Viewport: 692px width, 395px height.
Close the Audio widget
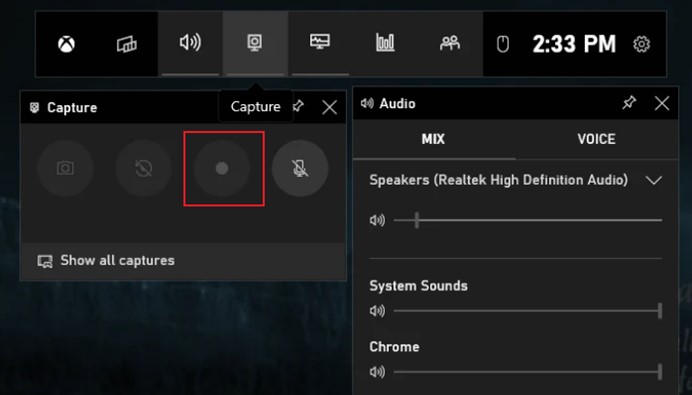[x=662, y=103]
